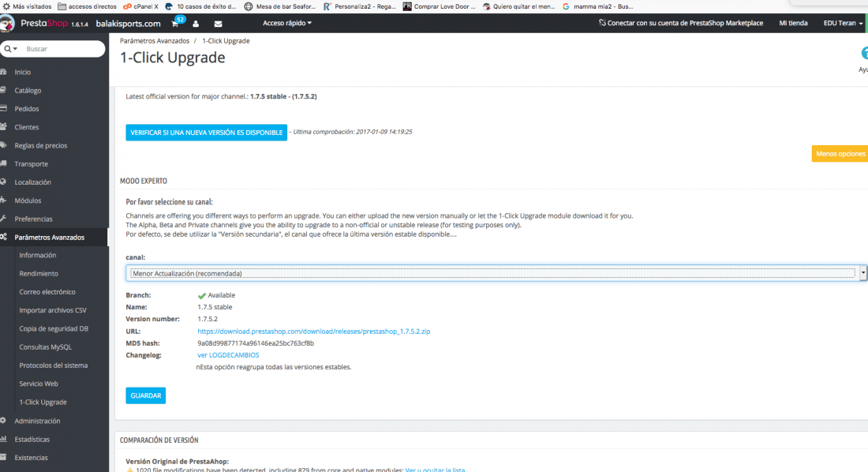Click the Estadísticas chart icon
Viewport: 868px width, 472px height.
3,439
